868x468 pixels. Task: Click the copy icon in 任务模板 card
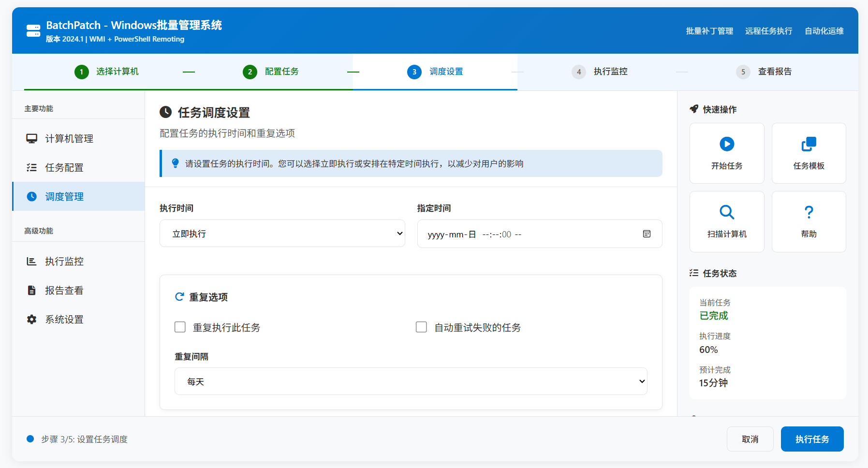[x=809, y=144]
